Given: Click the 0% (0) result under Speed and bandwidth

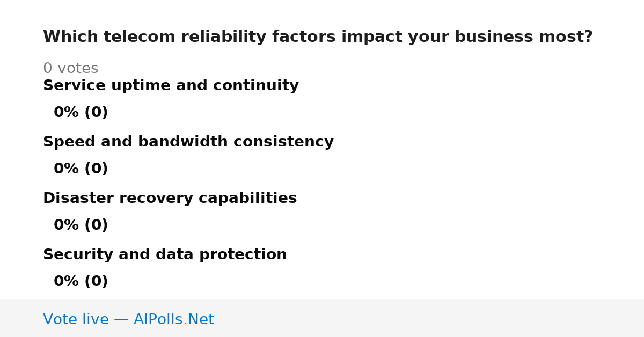Looking at the screenshot, I should click(81, 169).
